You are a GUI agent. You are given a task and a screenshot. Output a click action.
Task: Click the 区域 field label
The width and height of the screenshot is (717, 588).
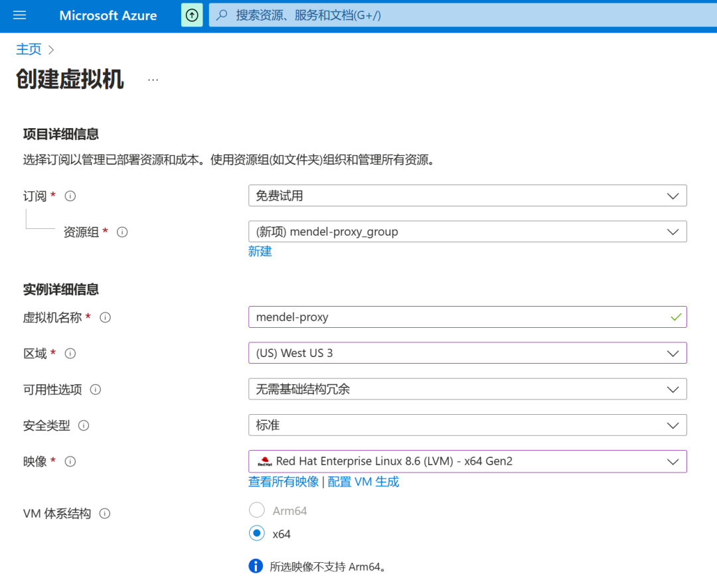[35, 354]
